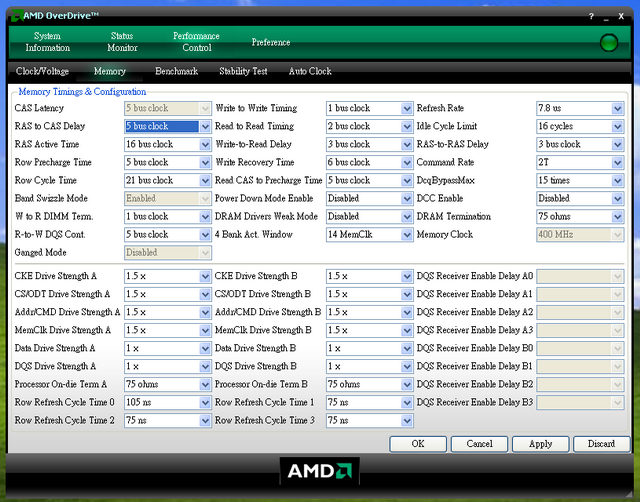Open Idle Cycle Limit dropdown
This screenshot has width=640, height=502.
coord(580,126)
